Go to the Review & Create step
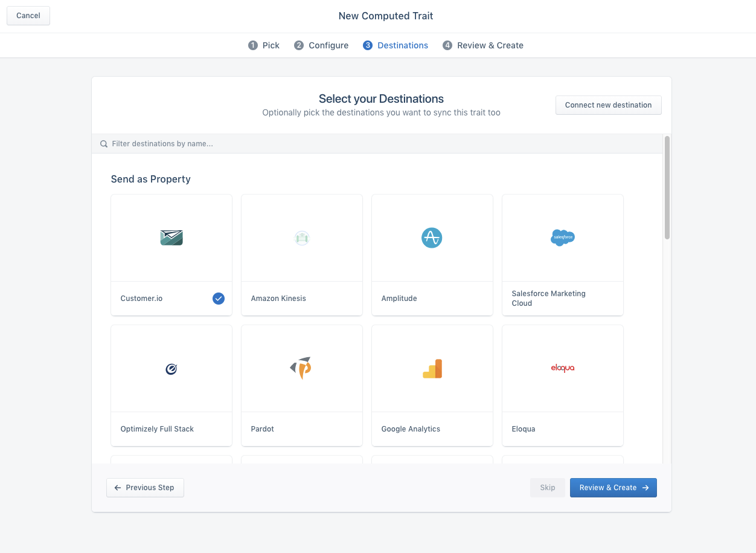The width and height of the screenshot is (756, 553). (x=483, y=45)
